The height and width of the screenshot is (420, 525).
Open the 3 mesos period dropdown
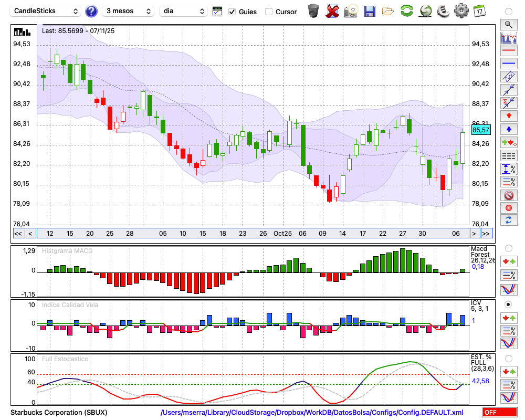128,11
